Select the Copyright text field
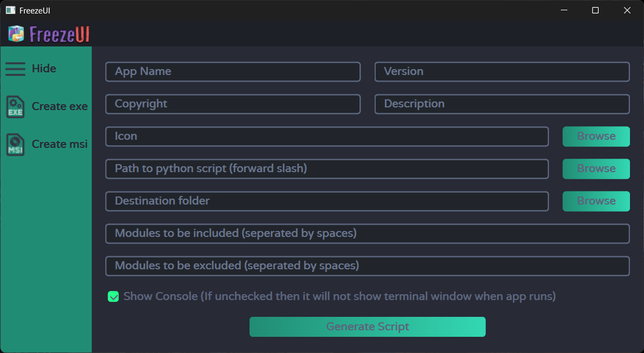 tap(233, 104)
